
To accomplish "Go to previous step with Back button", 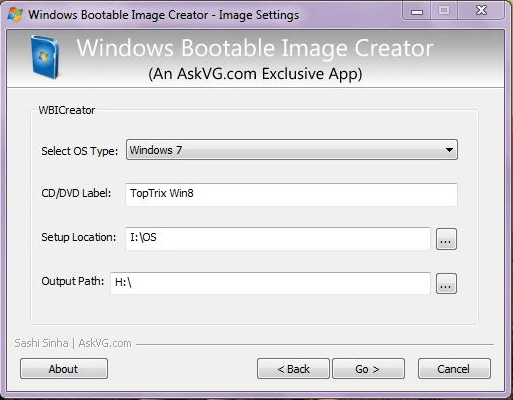I will (x=293, y=369).
